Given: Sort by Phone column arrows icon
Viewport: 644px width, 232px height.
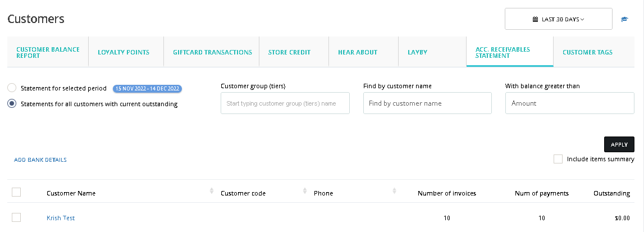Looking at the screenshot, I should 394,190.
